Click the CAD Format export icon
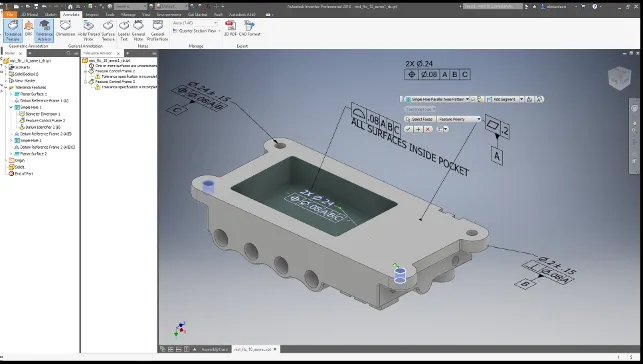The height and width of the screenshot is (364, 643). pos(249,29)
